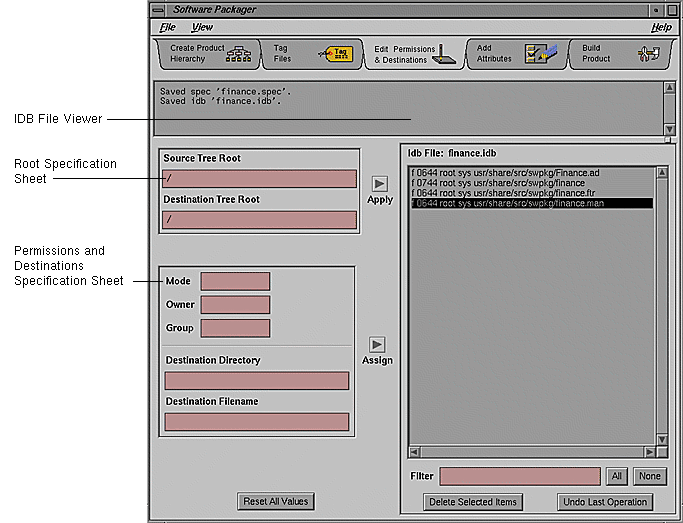Viewport: 683px width, 523px height.
Task: Focus the Owner input field
Action: [235, 305]
